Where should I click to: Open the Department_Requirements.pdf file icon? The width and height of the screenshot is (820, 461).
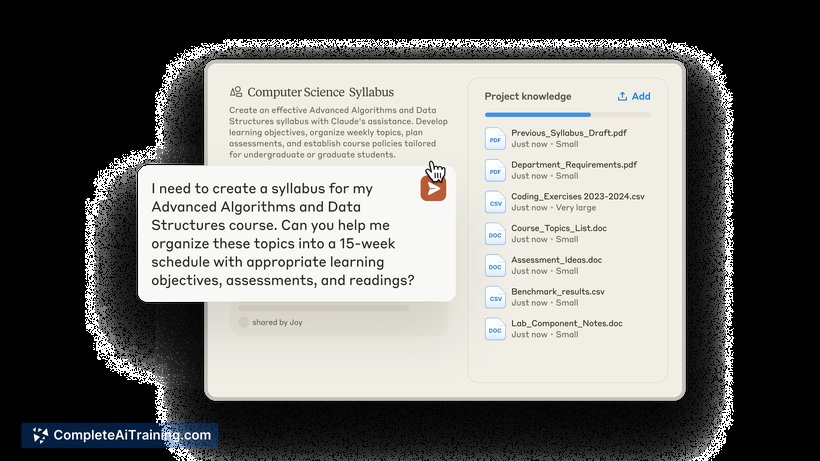click(495, 170)
